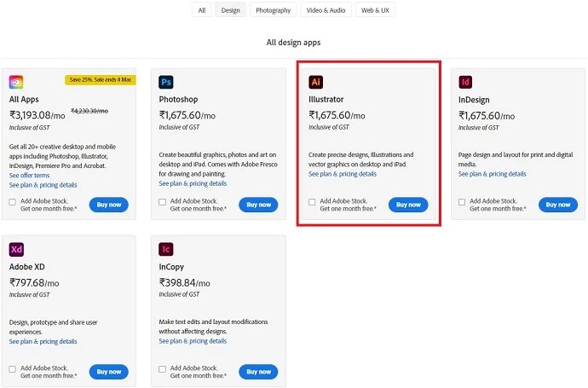Show the All category tab
The image size is (588, 388).
coord(202,10)
